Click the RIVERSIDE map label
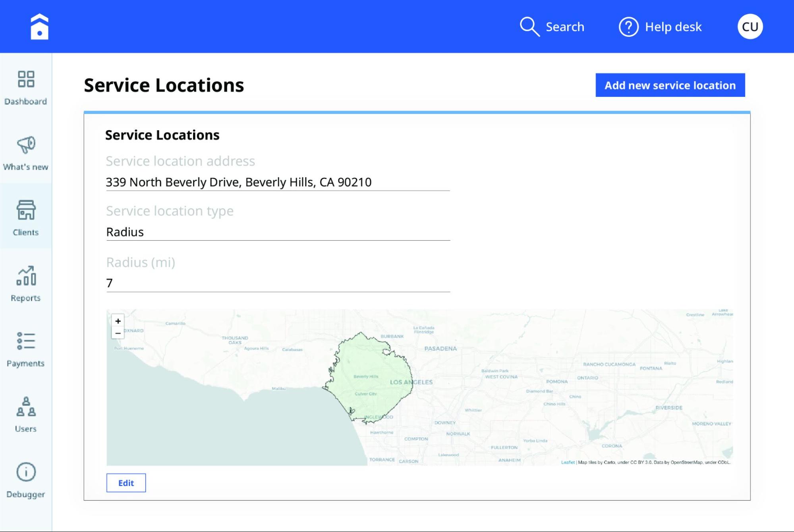This screenshot has height=532, width=794. pos(669,408)
